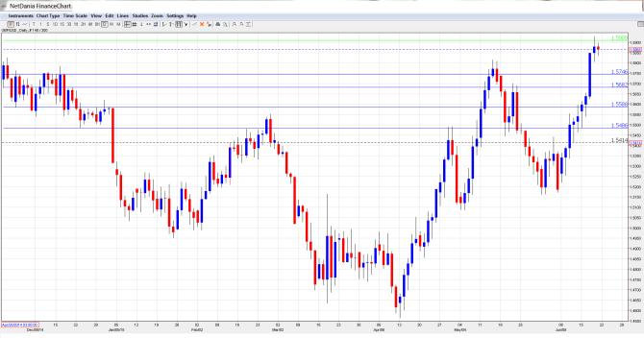Switch to 5-minute time scale

click(x=48, y=25)
